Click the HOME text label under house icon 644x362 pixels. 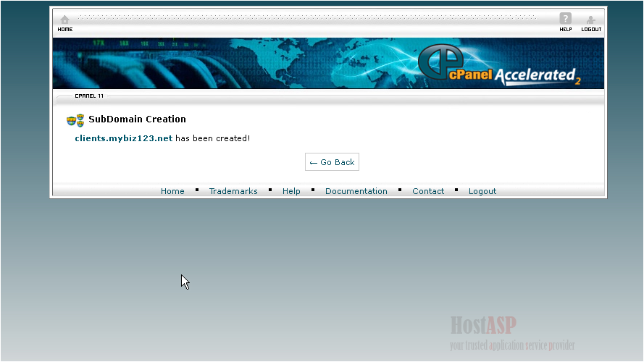click(x=65, y=30)
